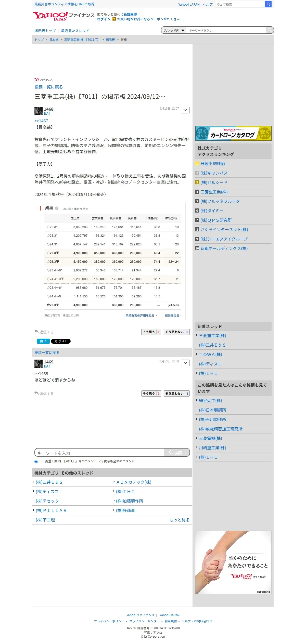Click the お買い物がお得になるクーポン link
The height and width of the screenshot is (644, 306).
pyautogui.click(x=148, y=19)
